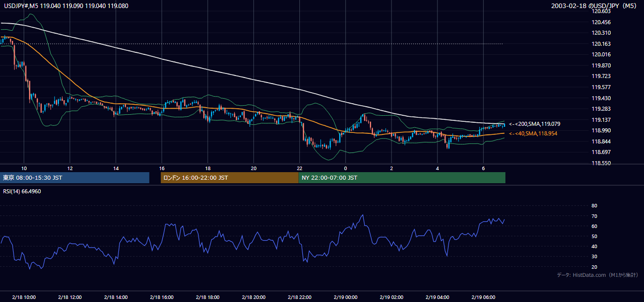This screenshot has width=644, height=302.
Task: Click the RSI(14) 66.4960 indicator label
Action: click(21, 192)
